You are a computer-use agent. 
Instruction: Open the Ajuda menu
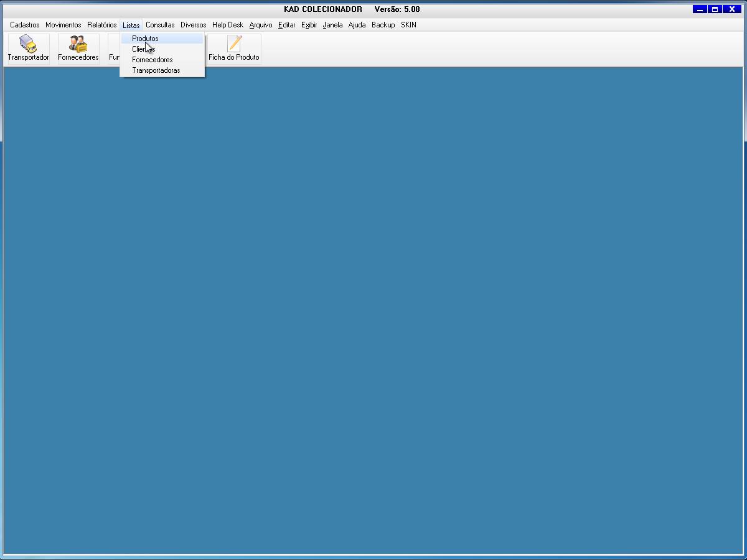(x=357, y=25)
